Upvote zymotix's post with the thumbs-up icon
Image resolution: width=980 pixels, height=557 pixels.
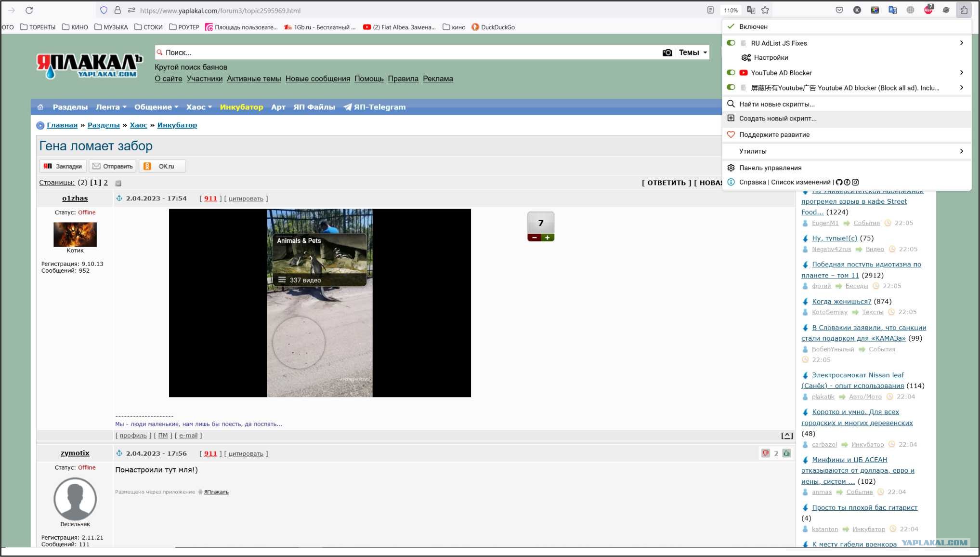coord(787,453)
